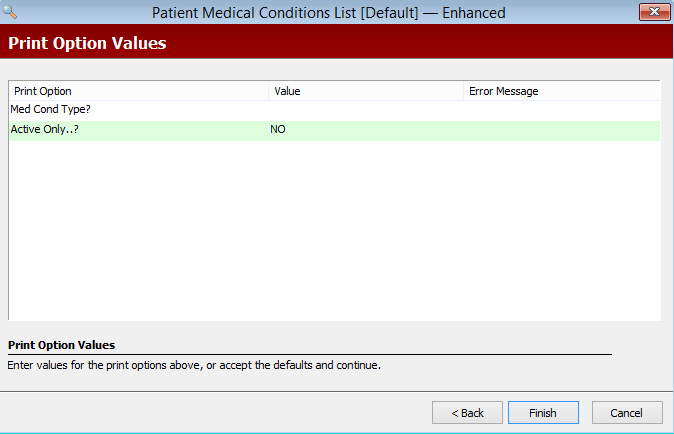Image resolution: width=674 pixels, height=434 pixels.
Task: Click the instruction text about accepting defaults
Action: (x=194, y=365)
